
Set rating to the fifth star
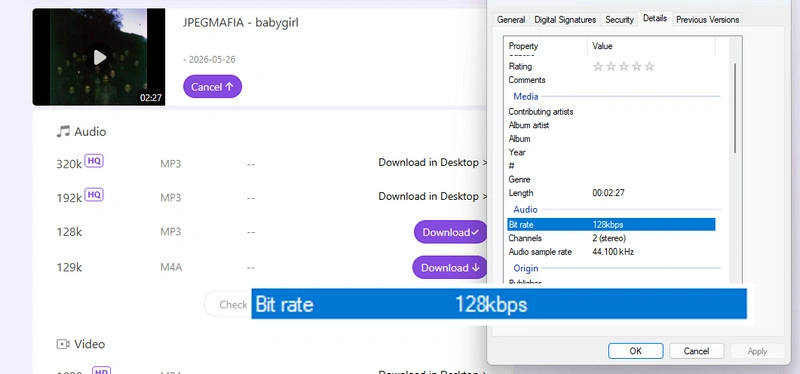pos(649,66)
